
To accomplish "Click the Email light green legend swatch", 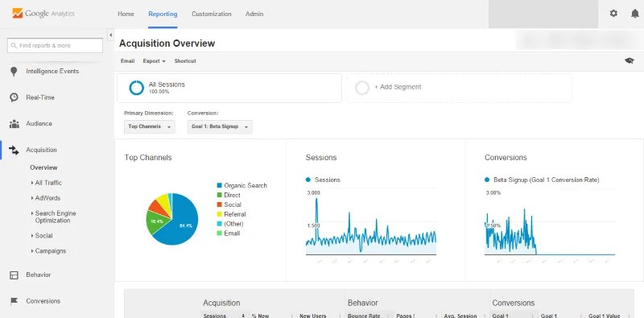I will click(x=219, y=233).
